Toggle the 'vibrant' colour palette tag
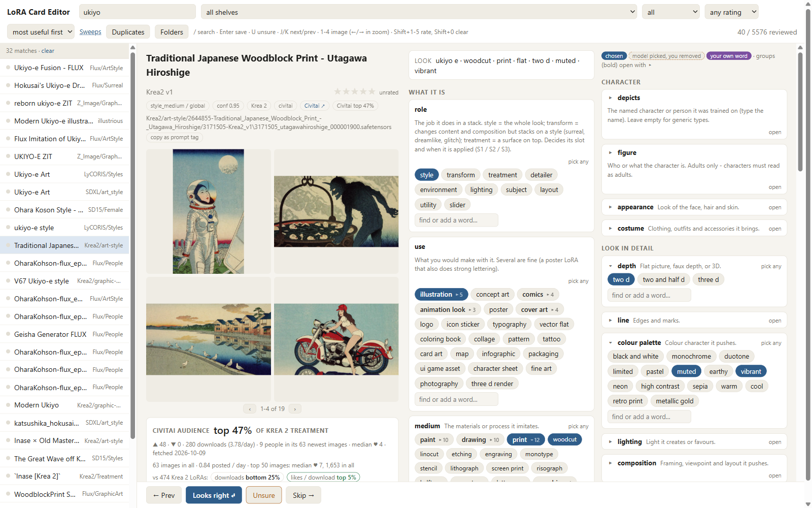Screen dimensions: 812x508 pos(751,371)
